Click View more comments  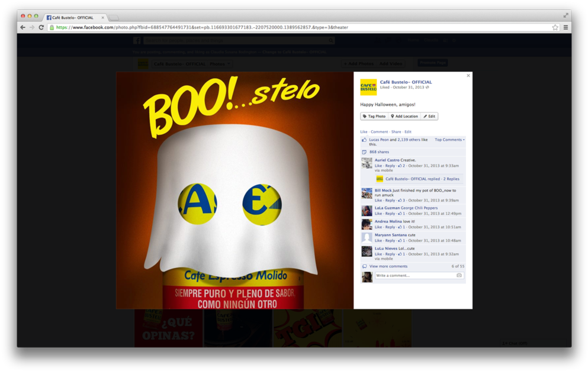[388, 266]
